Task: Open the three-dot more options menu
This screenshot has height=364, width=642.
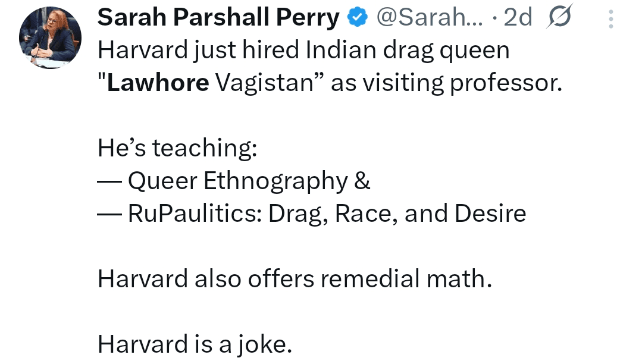Action: [x=610, y=20]
